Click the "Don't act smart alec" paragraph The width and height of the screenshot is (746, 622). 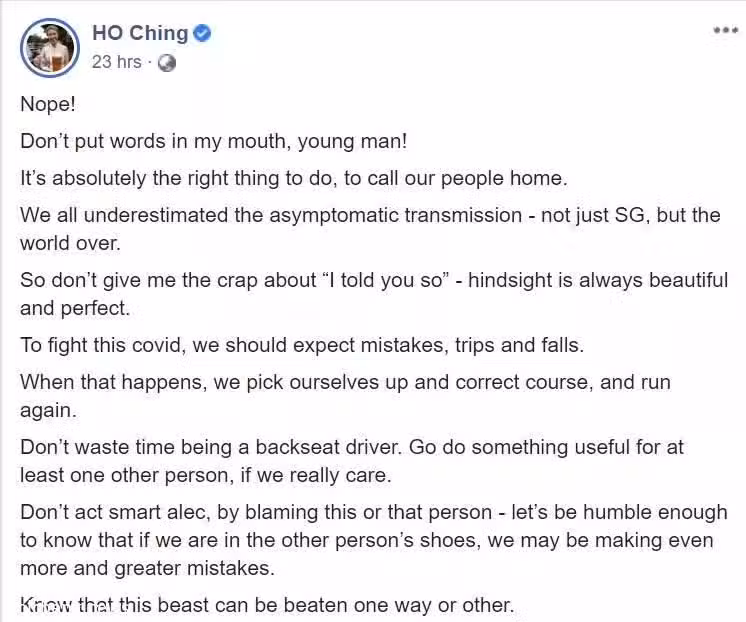(373, 540)
